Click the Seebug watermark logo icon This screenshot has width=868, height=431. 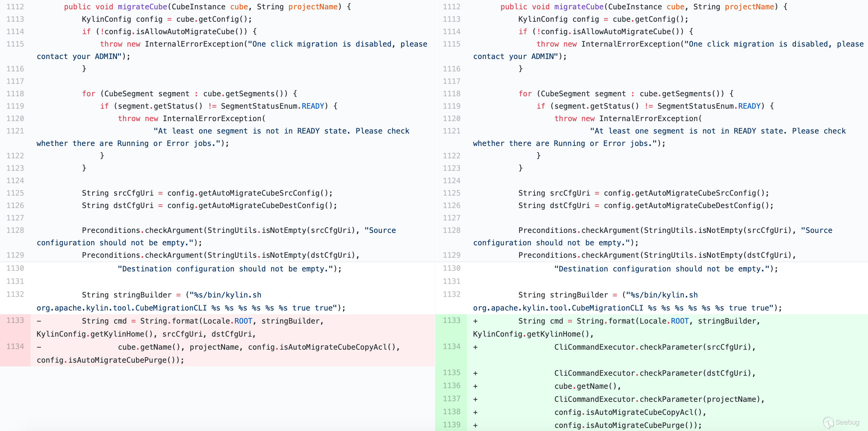tap(828, 422)
